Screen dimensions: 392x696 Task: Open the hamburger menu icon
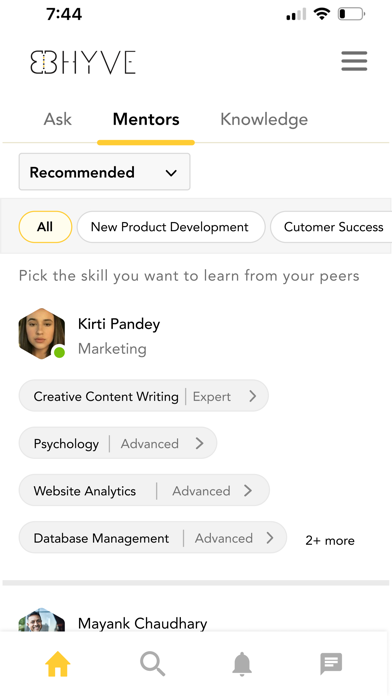pos(354,61)
